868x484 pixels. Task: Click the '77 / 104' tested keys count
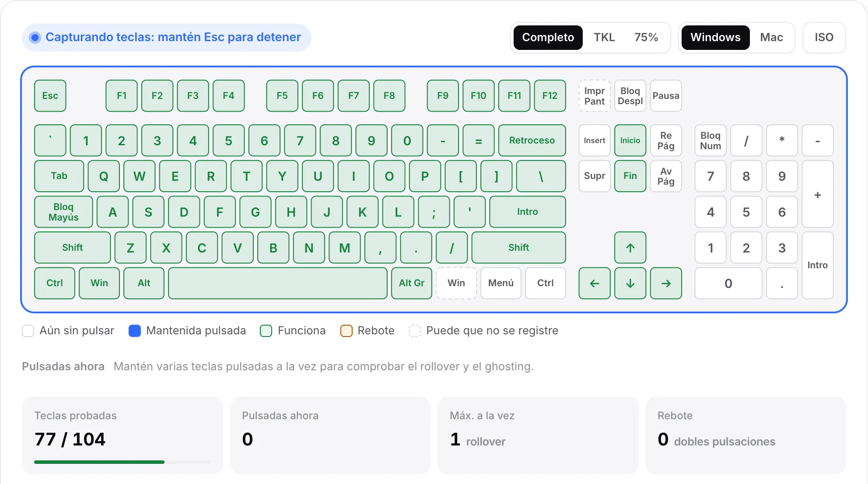[70, 439]
